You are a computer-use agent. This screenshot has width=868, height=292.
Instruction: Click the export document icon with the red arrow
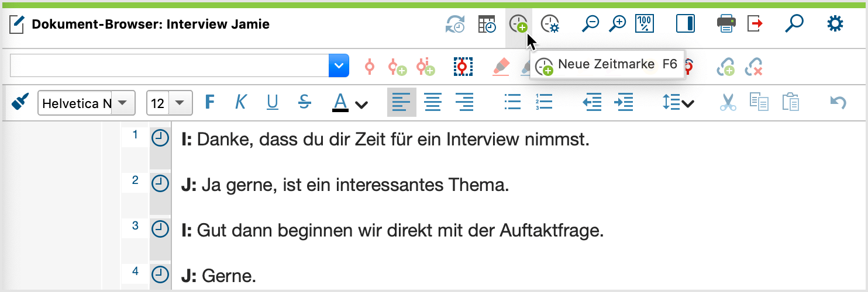coord(756,24)
